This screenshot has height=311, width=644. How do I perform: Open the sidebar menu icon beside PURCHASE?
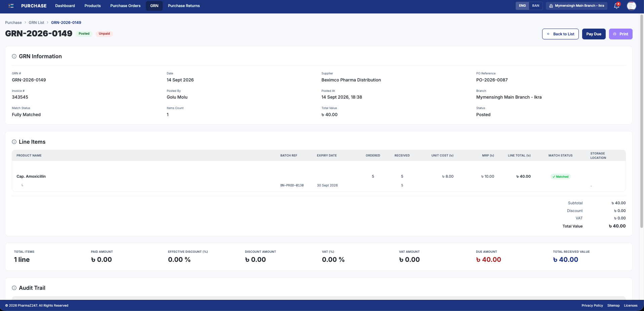[11, 6]
